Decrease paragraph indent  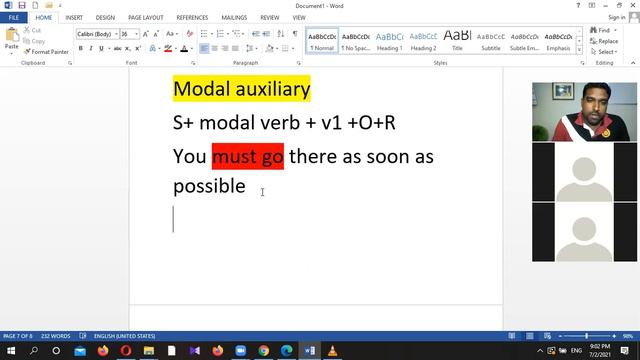(256, 34)
